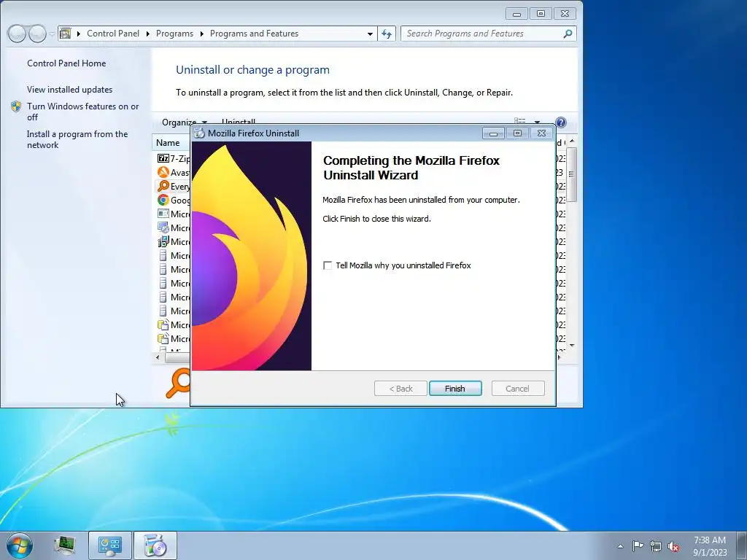
Task: Open Install a program from the network
Action: click(77, 139)
